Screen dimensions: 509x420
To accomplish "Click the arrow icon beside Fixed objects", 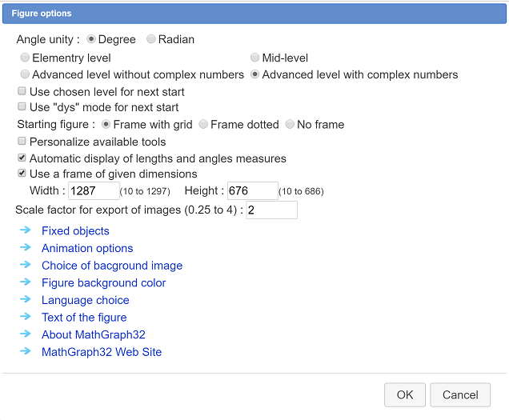I will tap(26, 230).
